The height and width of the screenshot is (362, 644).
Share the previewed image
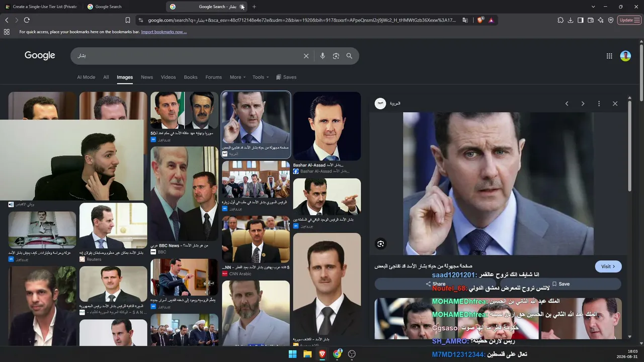pos(436,284)
